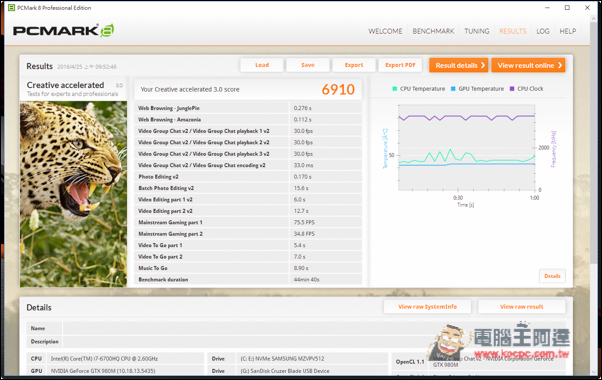
Task: Click the CPU Temperature legend swatch
Action: pos(394,89)
